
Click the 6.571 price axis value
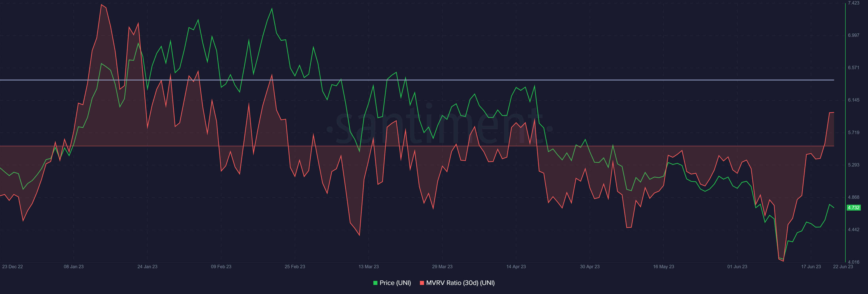point(854,68)
